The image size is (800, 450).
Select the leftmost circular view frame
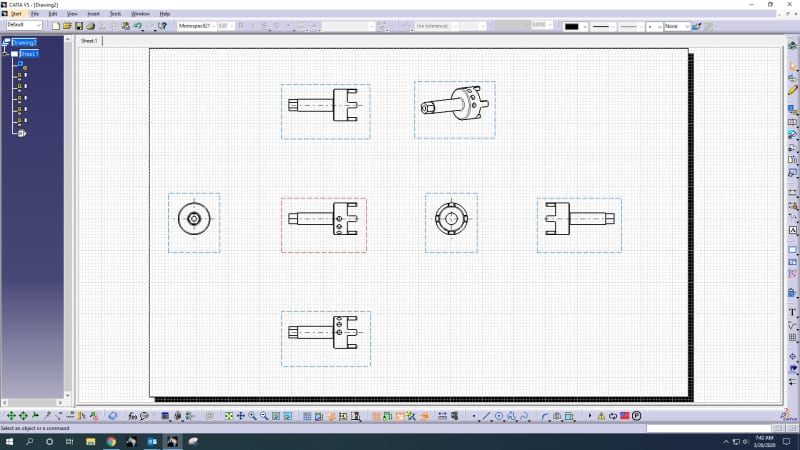coord(194,223)
